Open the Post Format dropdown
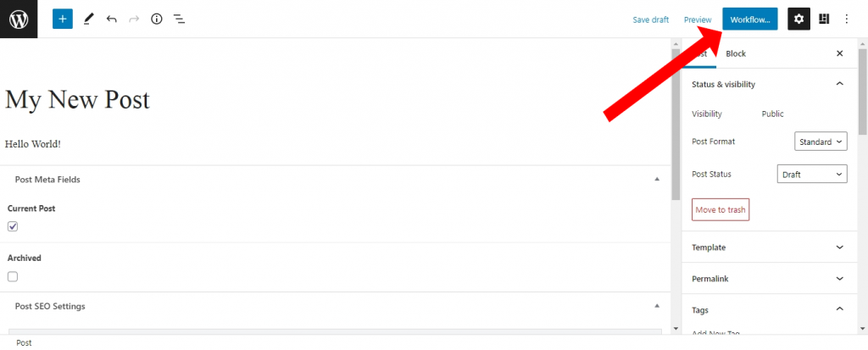This screenshot has height=350, width=868. click(x=821, y=142)
